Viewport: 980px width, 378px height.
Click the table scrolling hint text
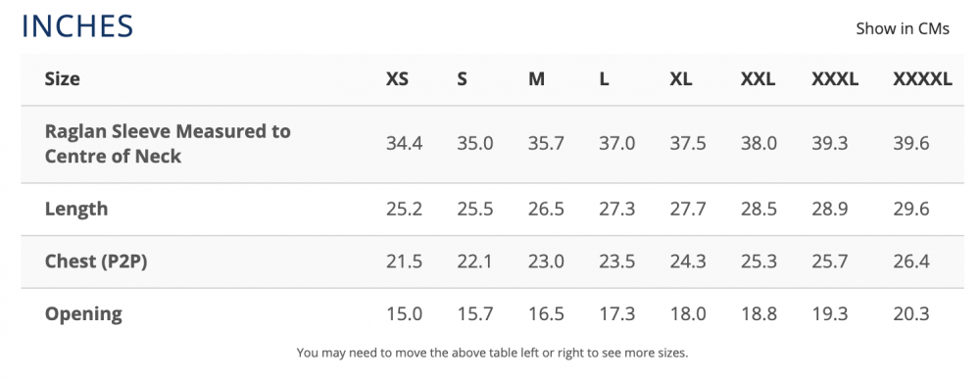tap(492, 353)
